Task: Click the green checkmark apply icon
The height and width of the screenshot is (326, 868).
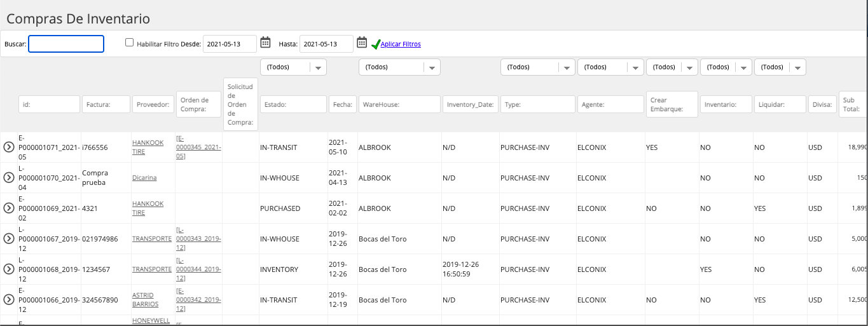Action: 376,44
